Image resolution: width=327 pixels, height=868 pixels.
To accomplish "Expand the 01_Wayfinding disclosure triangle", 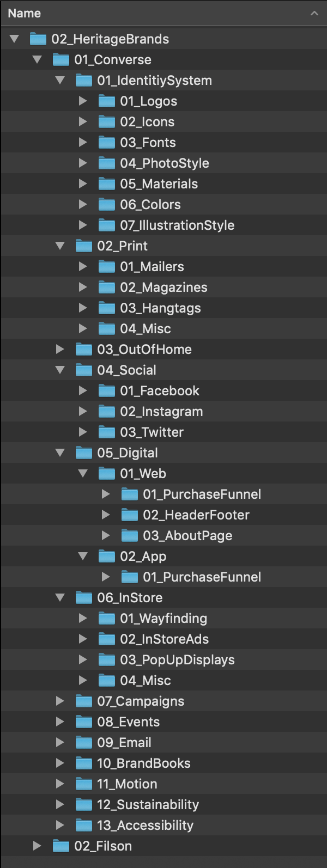I will click(x=83, y=618).
